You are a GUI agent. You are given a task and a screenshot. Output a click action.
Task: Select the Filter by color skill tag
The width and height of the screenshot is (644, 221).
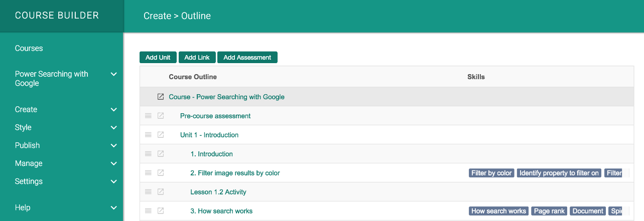click(x=491, y=173)
